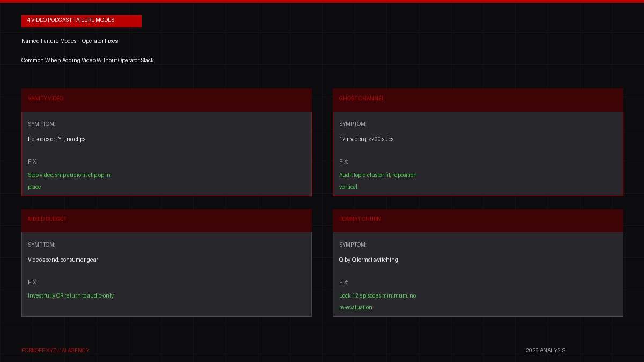This screenshot has width=644, height=362.
Task: Click FIX label in Vanity Video card
Action: coord(32,162)
